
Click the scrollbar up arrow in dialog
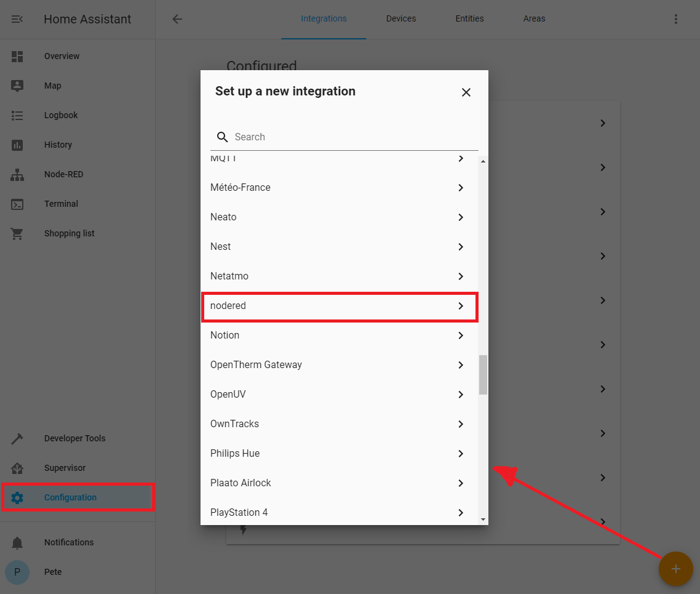pos(483,161)
